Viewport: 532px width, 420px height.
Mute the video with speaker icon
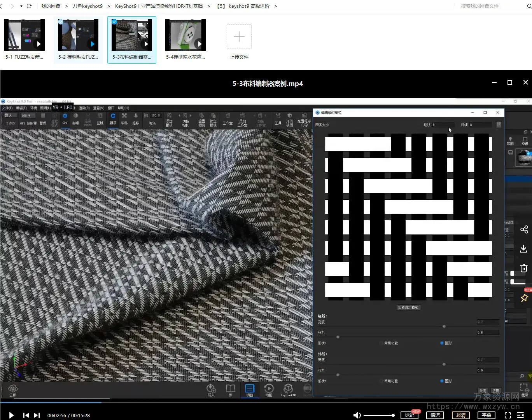[x=357, y=415]
